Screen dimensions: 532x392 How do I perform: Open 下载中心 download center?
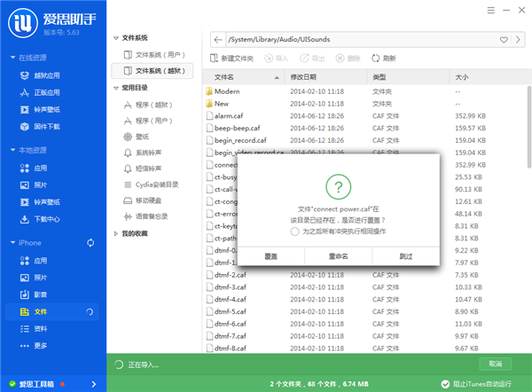40,219
